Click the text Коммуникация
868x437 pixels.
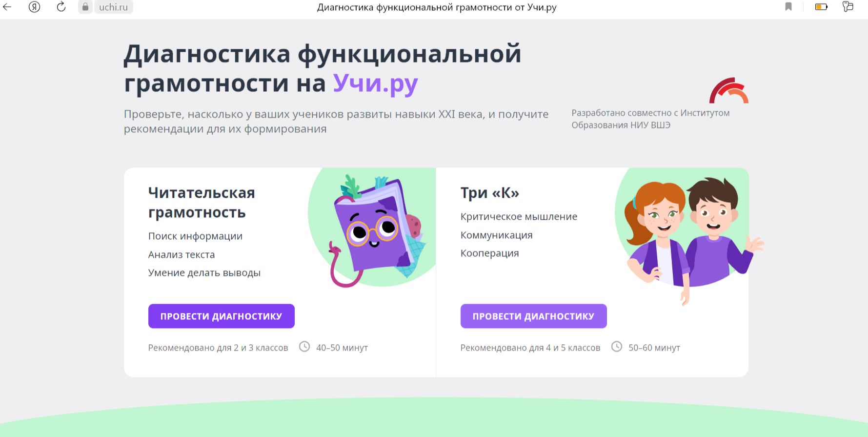point(497,235)
